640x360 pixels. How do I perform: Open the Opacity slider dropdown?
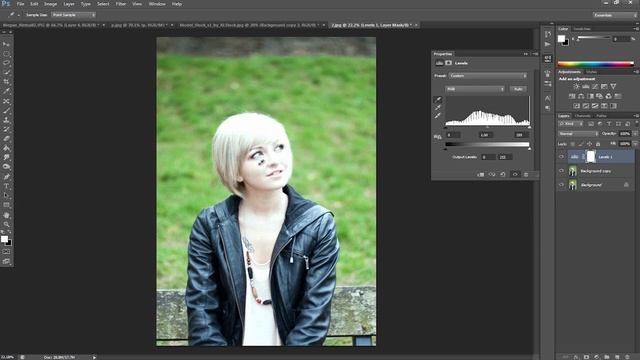click(635, 134)
